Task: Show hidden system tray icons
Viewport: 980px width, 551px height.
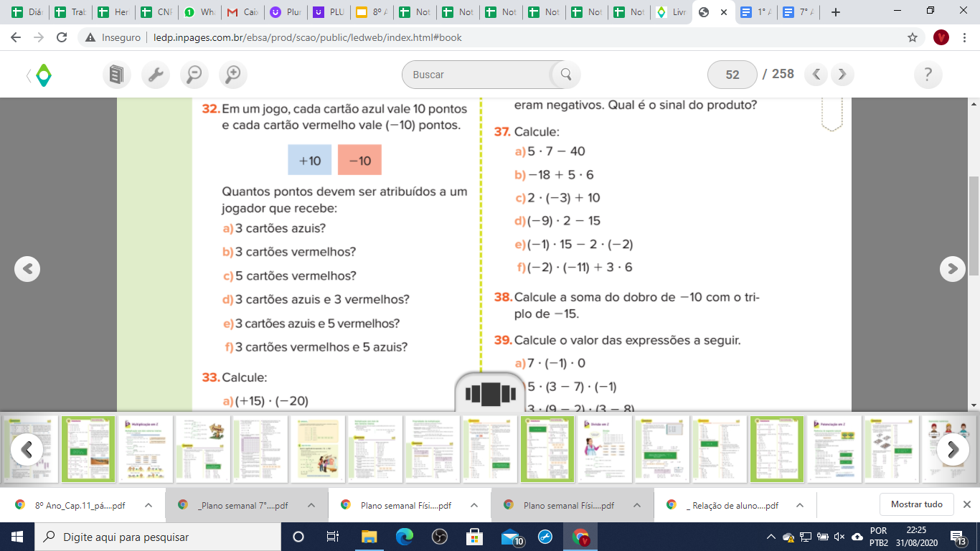Action: (771, 537)
